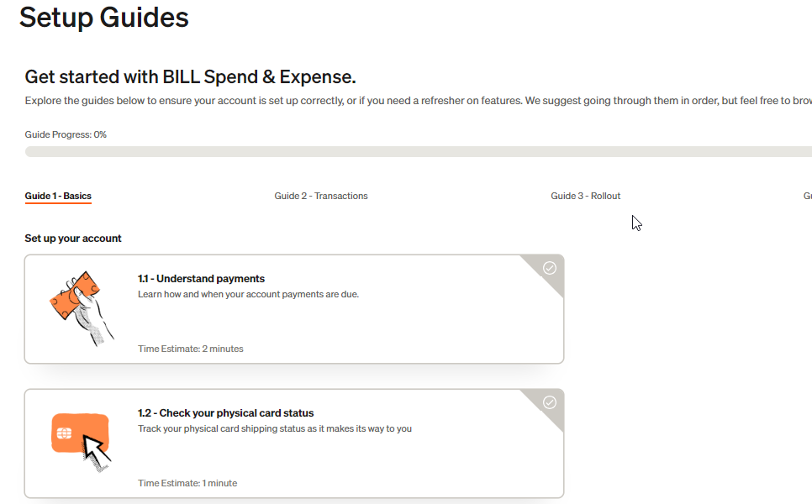Click the Guide Progress: 0% label
812x504 pixels.
[66, 134]
